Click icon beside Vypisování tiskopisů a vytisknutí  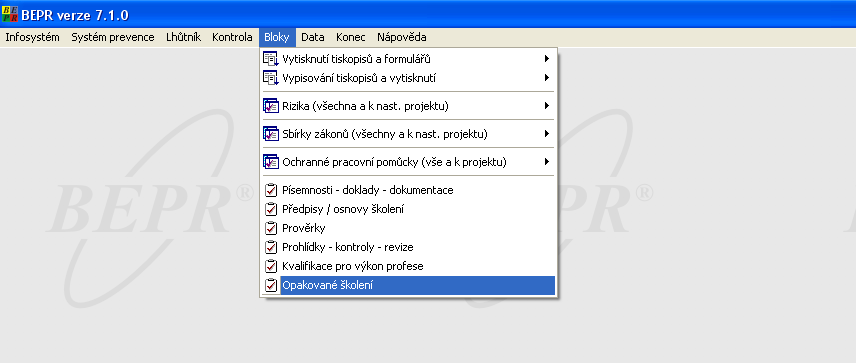click(x=271, y=78)
